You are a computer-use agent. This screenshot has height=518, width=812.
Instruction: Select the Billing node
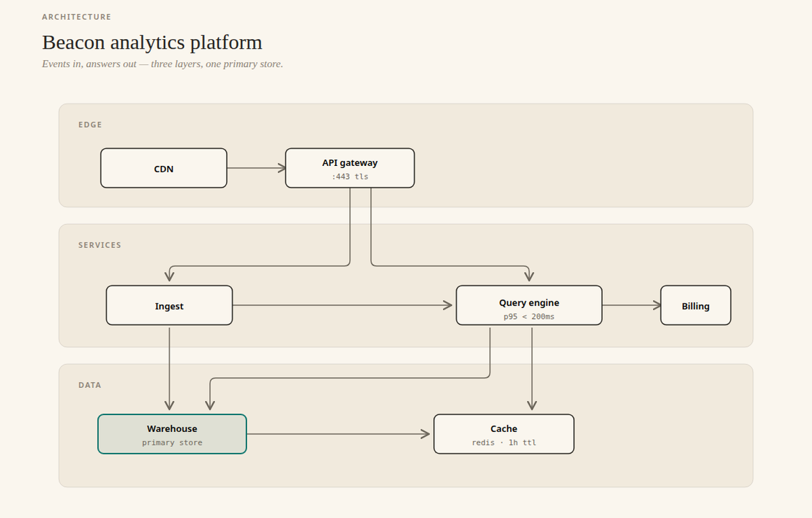(696, 305)
